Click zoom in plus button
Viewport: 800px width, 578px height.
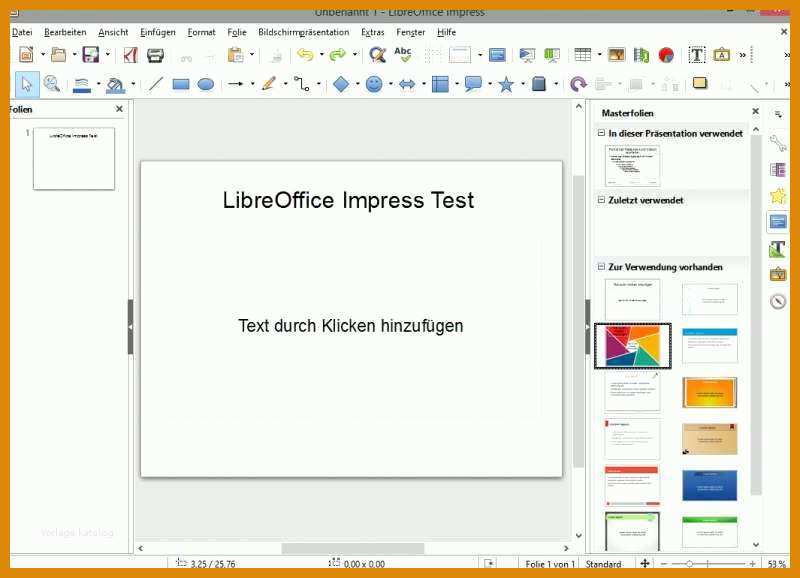point(753,564)
